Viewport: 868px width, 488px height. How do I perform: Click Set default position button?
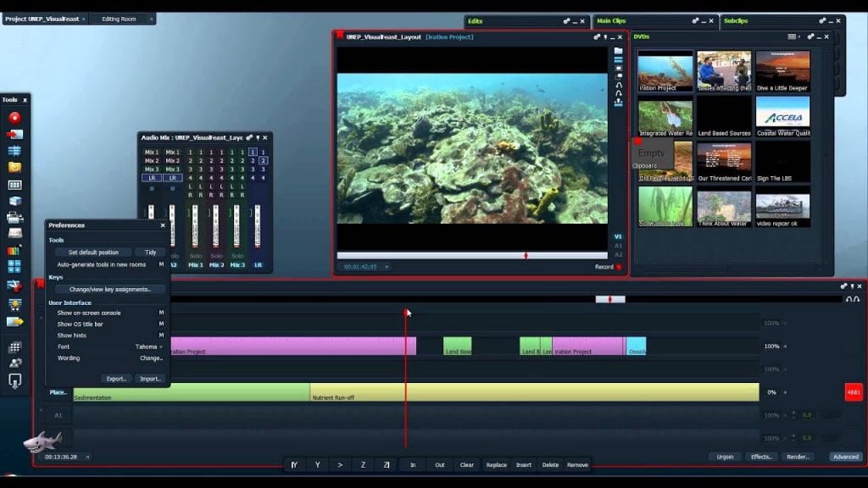pyautogui.click(x=93, y=252)
